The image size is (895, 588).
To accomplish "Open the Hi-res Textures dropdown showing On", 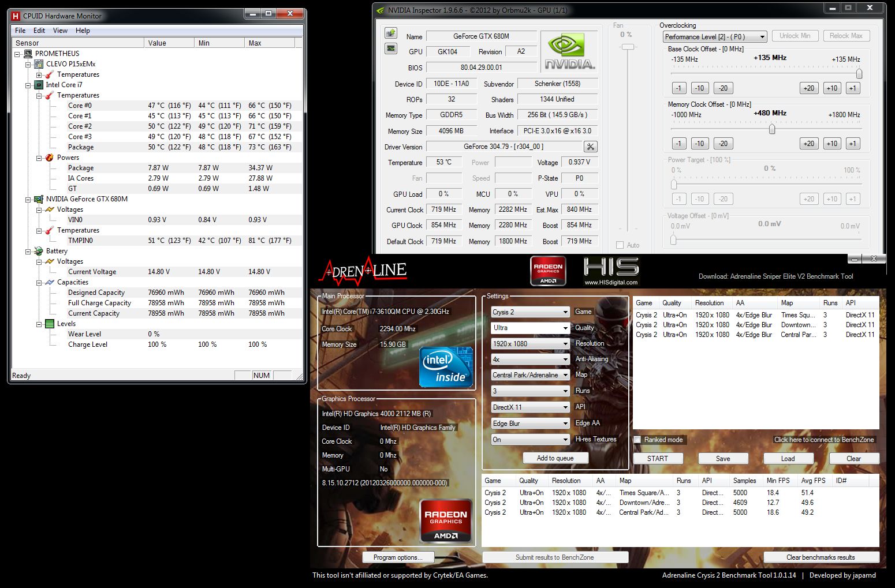I will click(x=530, y=440).
